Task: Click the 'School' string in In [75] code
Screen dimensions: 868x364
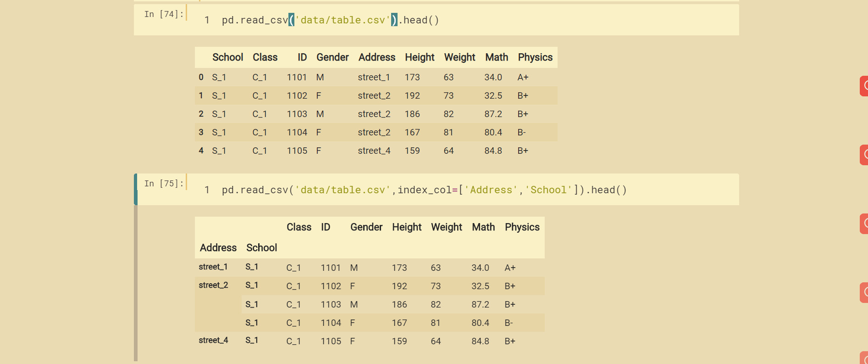Action: (548, 190)
